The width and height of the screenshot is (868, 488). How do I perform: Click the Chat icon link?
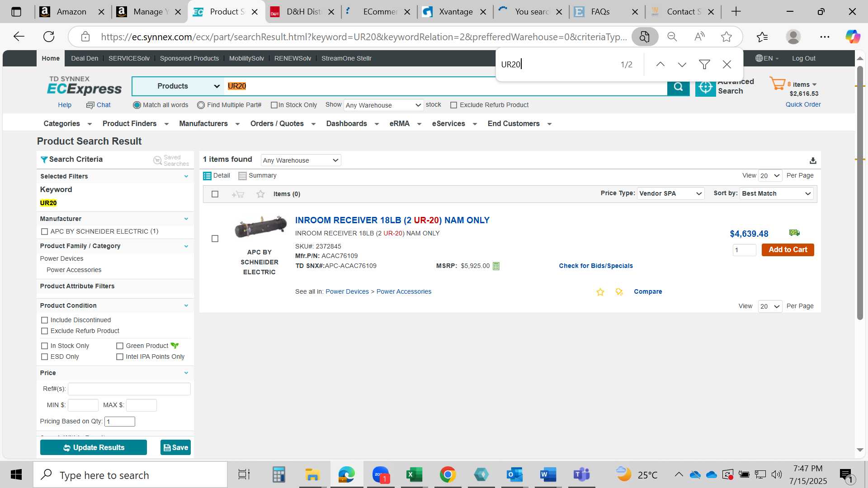tap(98, 105)
